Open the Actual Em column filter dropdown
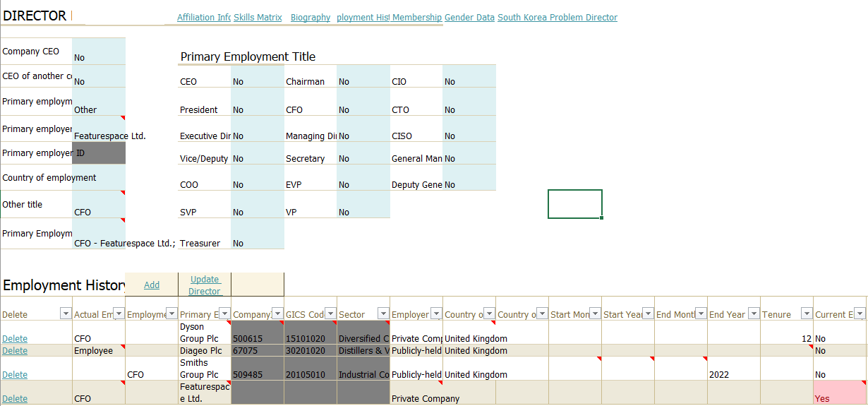 tap(119, 314)
